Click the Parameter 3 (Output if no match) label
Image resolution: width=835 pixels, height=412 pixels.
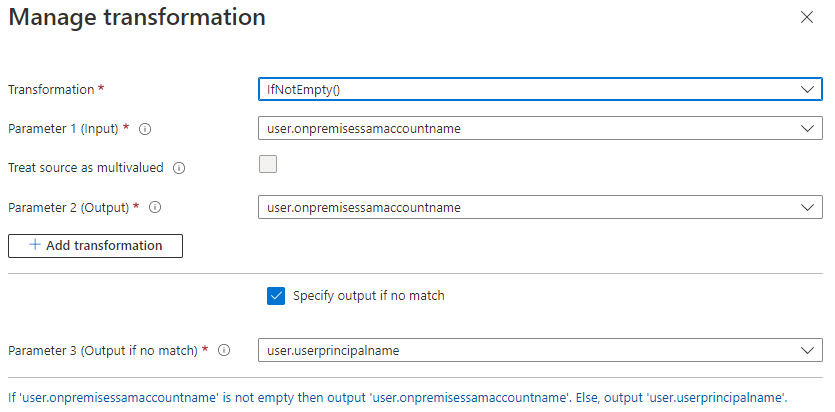pyautogui.click(x=105, y=350)
